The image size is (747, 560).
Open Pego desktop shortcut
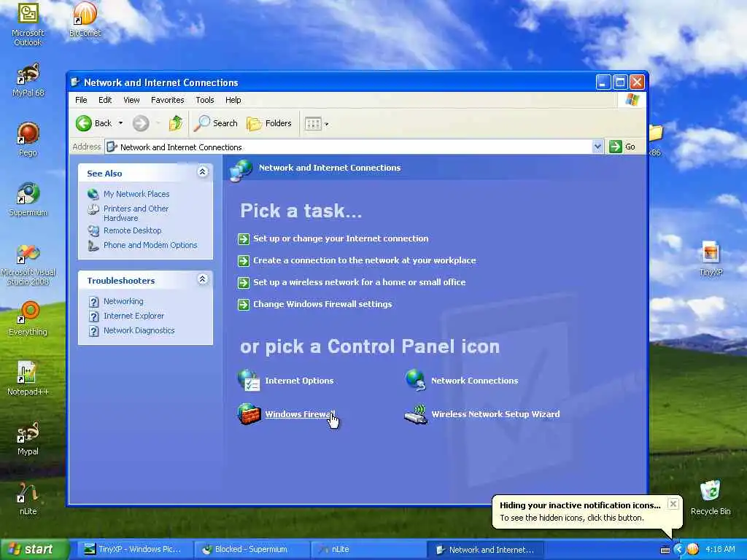coord(28,139)
